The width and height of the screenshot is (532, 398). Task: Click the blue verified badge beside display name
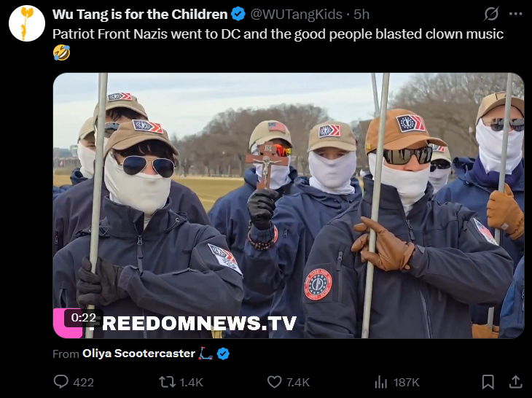[x=238, y=15]
